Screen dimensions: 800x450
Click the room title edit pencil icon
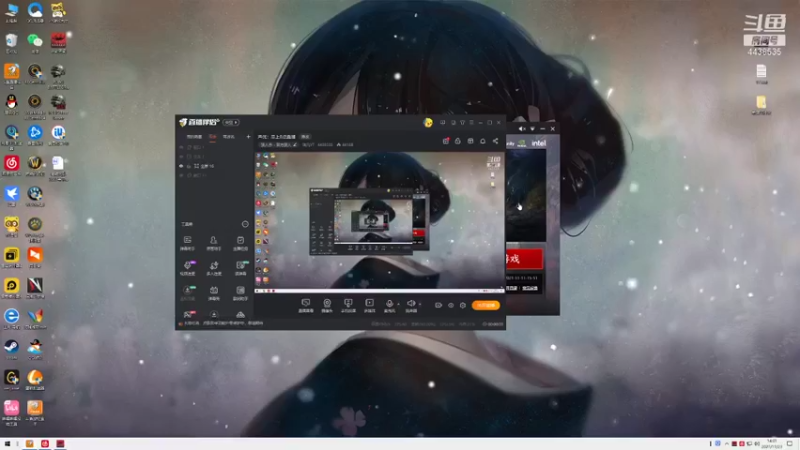(295, 145)
